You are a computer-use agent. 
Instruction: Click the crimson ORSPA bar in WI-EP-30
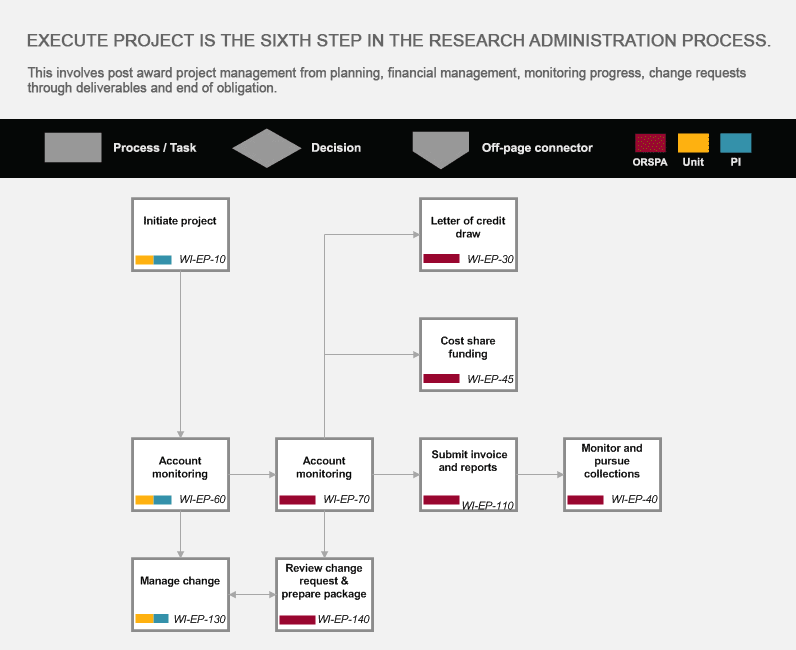pyautogui.click(x=441, y=259)
